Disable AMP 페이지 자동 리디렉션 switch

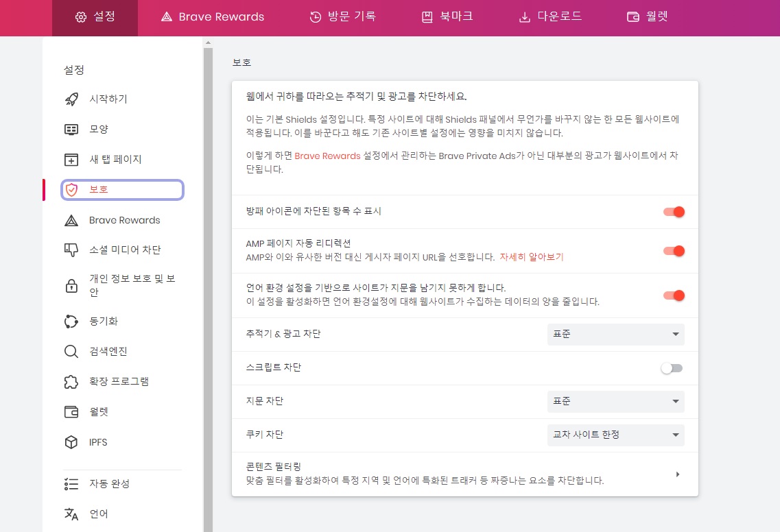tap(674, 251)
